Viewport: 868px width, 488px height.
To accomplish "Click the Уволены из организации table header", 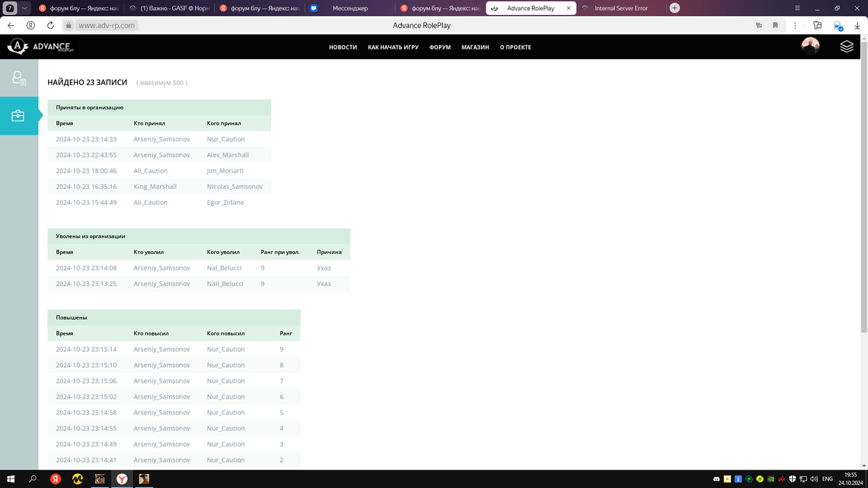I will click(x=199, y=236).
